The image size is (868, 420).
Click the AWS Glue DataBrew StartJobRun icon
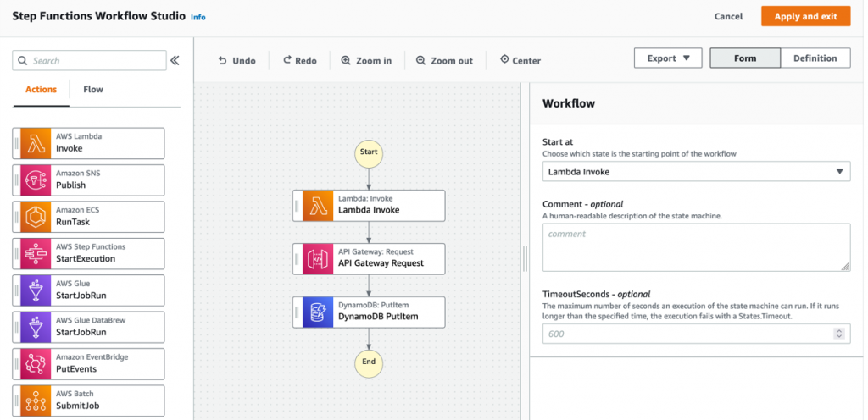[x=36, y=327]
